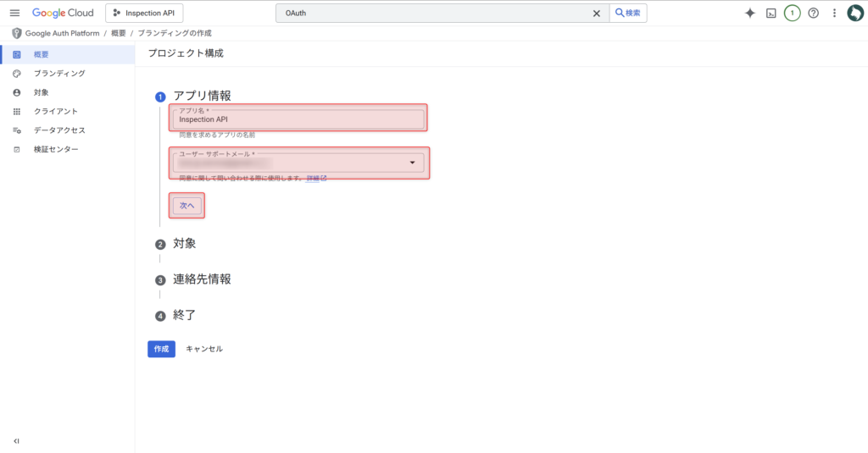Open the three-dot settings menu
The image size is (868, 453).
tap(834, 13)
